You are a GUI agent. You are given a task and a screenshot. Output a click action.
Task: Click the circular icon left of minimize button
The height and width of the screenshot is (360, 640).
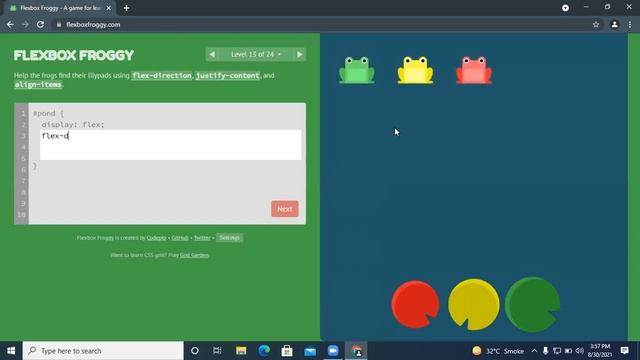pos(565,8)
